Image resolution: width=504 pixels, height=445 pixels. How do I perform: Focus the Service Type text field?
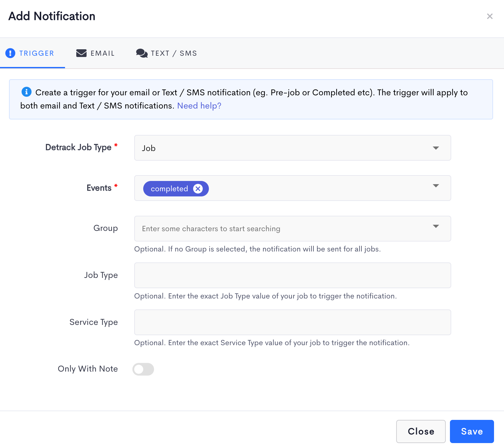[292, 322]
